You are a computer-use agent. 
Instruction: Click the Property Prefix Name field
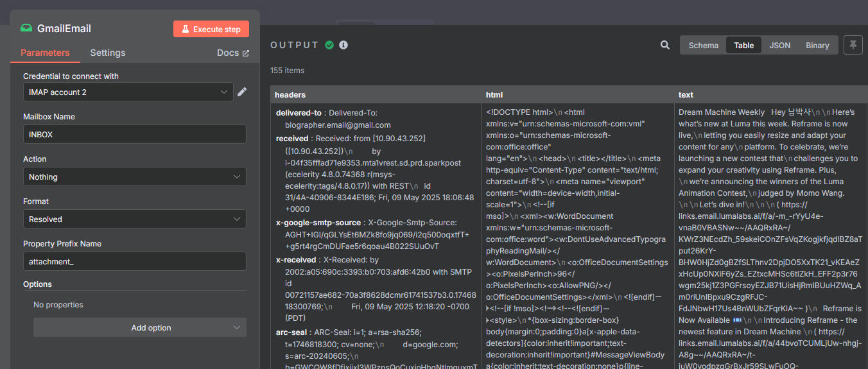click(135, 261)
